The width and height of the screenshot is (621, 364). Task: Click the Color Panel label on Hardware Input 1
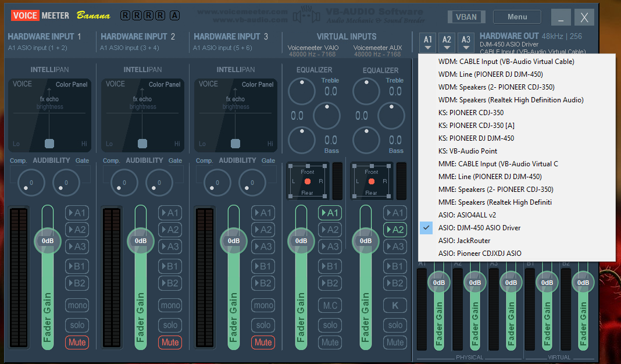72,84
